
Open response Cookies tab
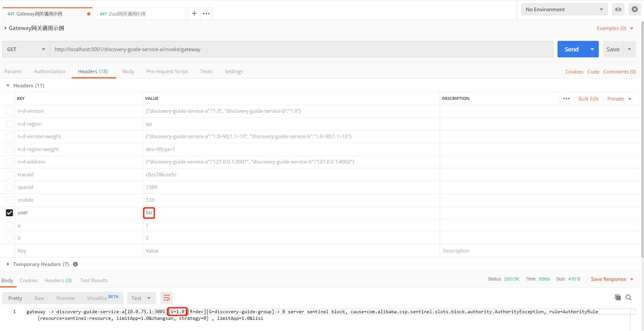click(29, 280)
